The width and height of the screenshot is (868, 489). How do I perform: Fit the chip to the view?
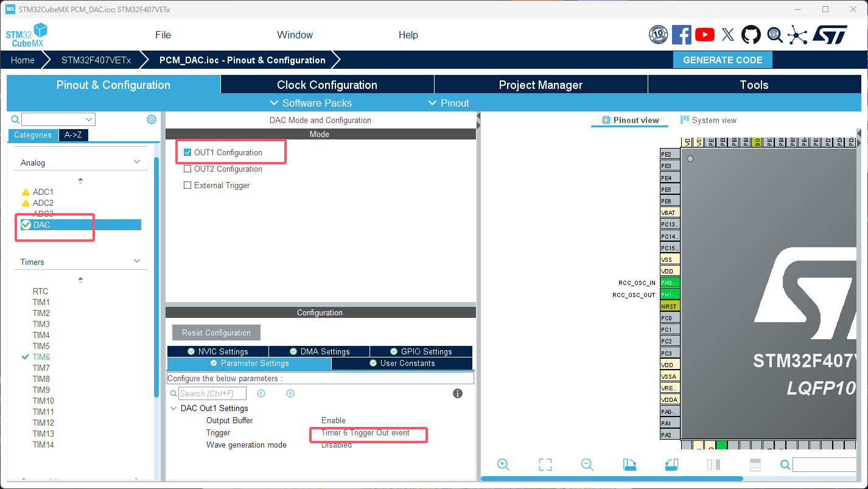545,465
